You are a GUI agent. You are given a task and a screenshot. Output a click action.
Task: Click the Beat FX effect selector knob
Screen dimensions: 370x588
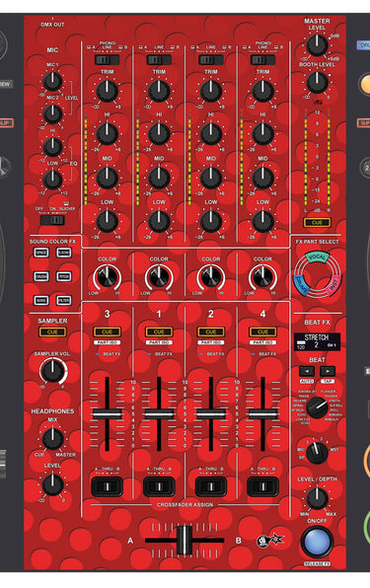(x=317, y=407)
